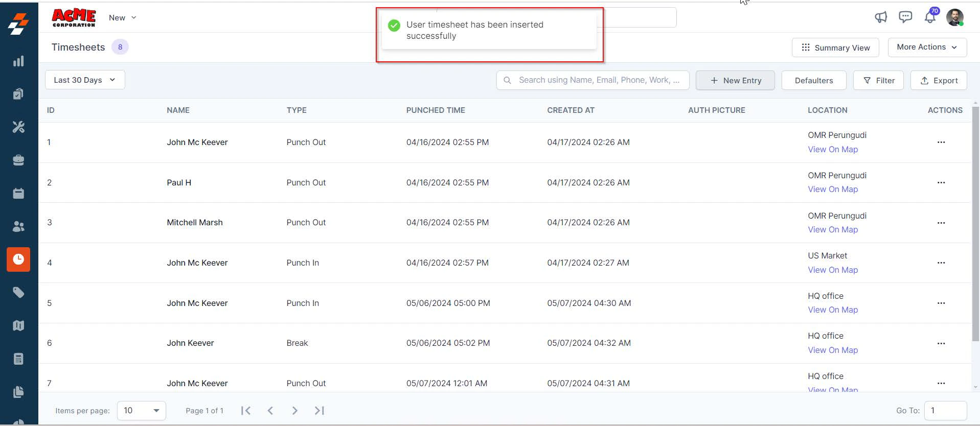Select the Mitchell Marsh name cell

coord(195,223)
